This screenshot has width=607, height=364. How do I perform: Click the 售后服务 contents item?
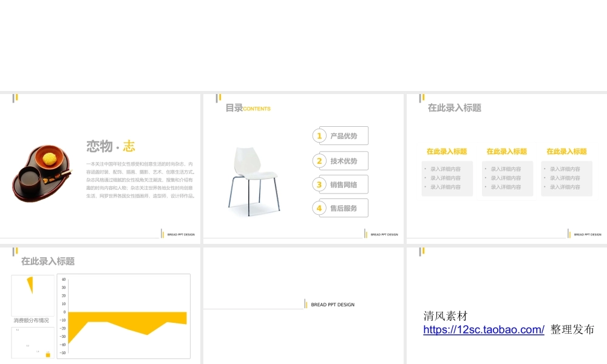(x=344, y=208)
